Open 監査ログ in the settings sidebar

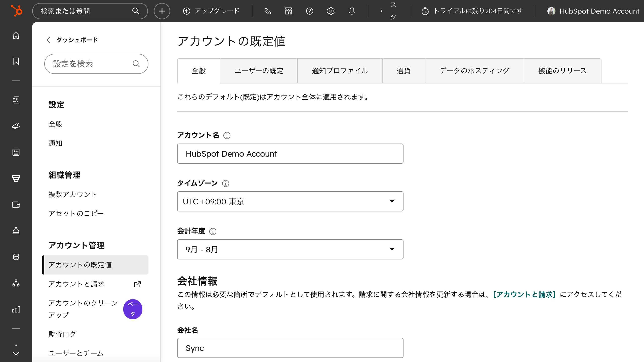click(62, 334)
